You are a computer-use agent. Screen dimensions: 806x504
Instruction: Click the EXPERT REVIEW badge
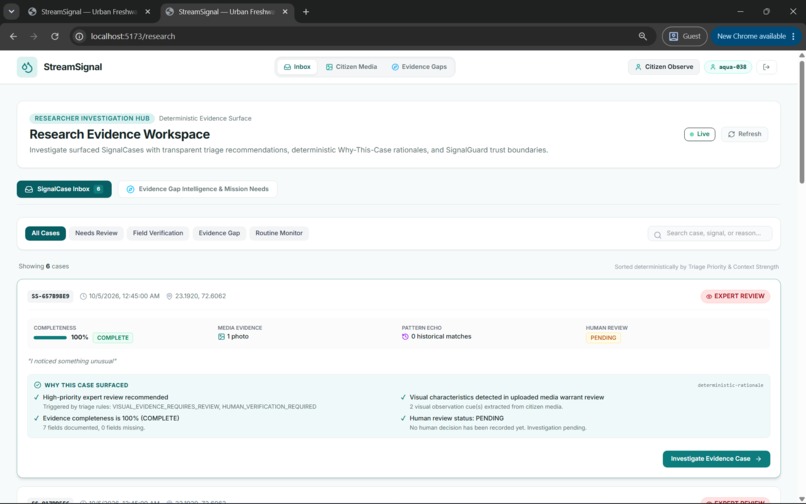click(735, 296)
